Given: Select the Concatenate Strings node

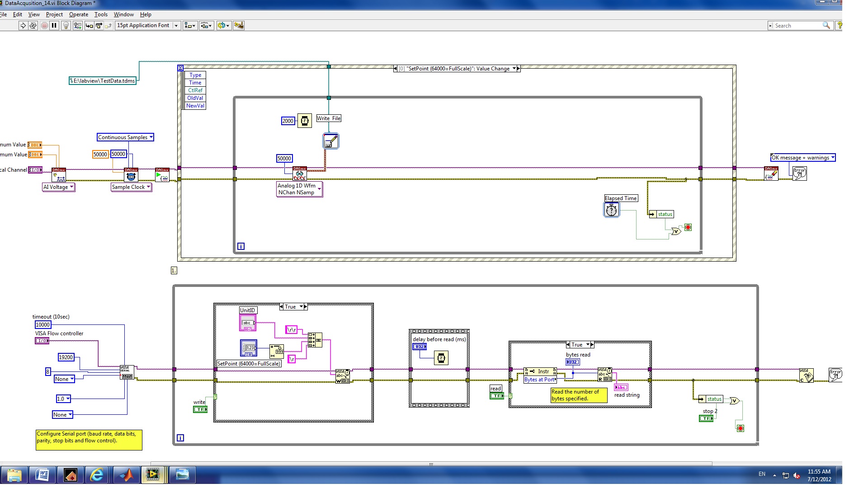Looking at the screenshot, I should pyautogui.click(x=315, y=340).
